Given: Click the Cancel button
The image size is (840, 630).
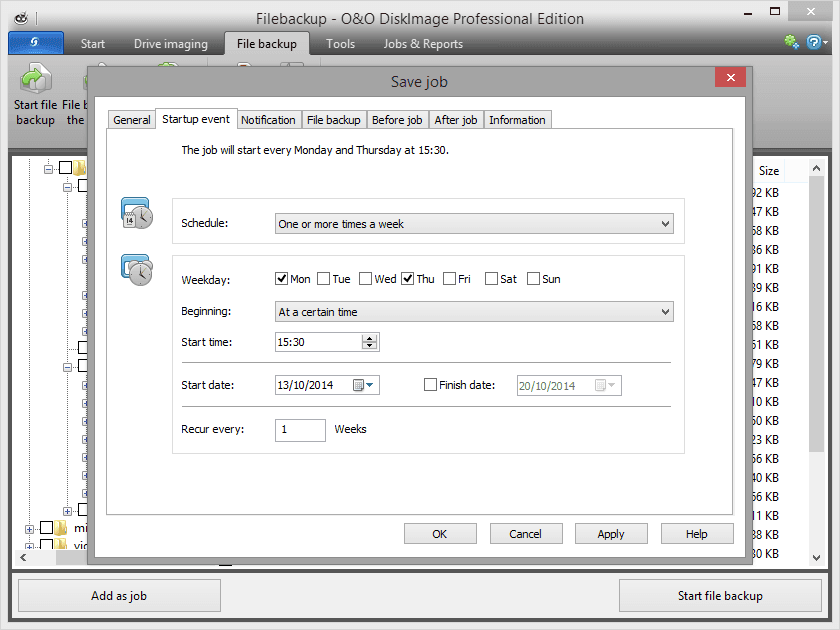Looking at the screenshot, I should pos(526,534).
